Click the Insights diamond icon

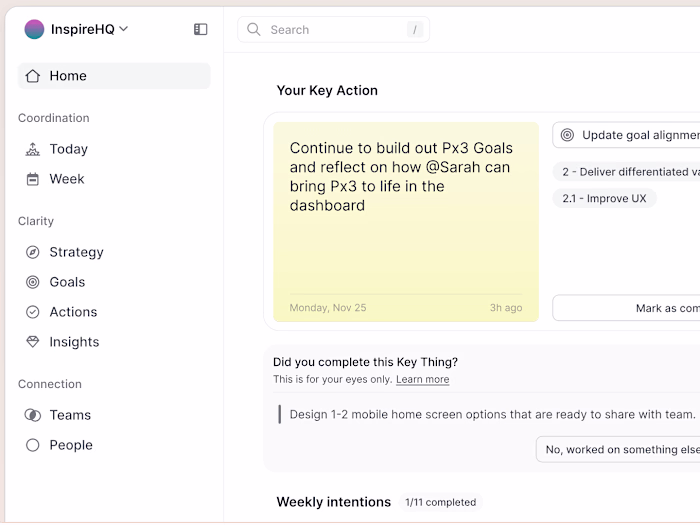[33, 342]
